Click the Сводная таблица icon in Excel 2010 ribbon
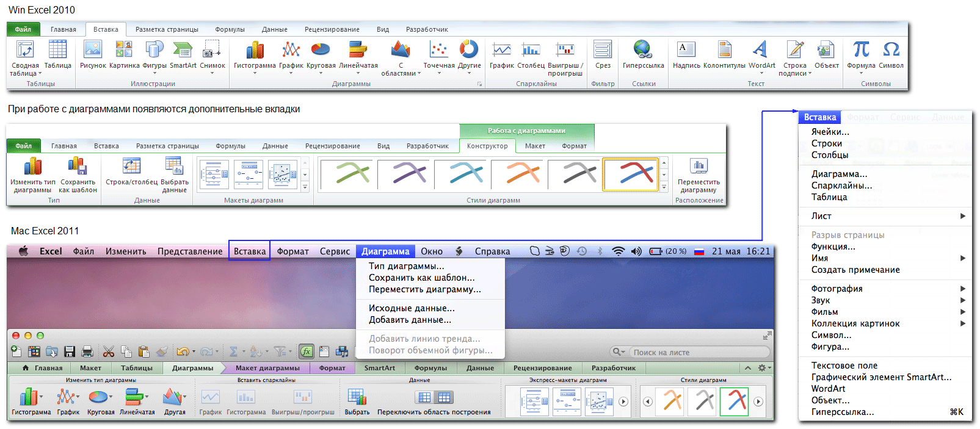Image resolution: width=980 pixels, height=429 pixels. click(x=24, y=49)
